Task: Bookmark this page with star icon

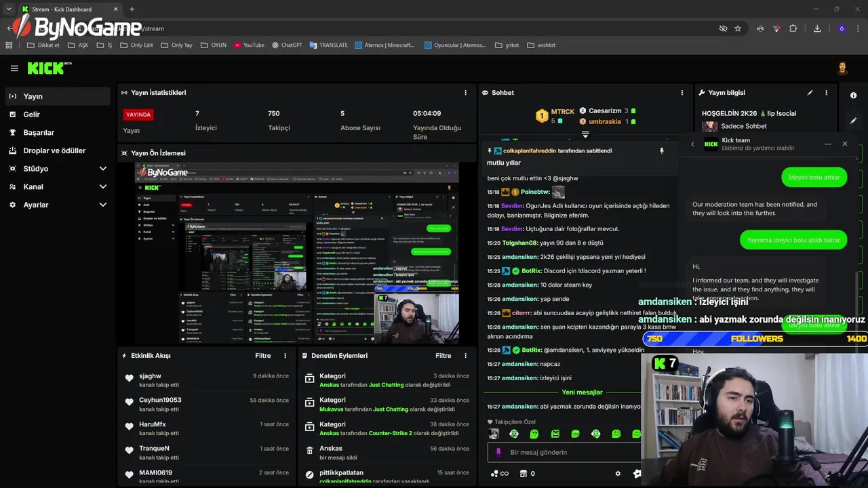Action: 738,28
